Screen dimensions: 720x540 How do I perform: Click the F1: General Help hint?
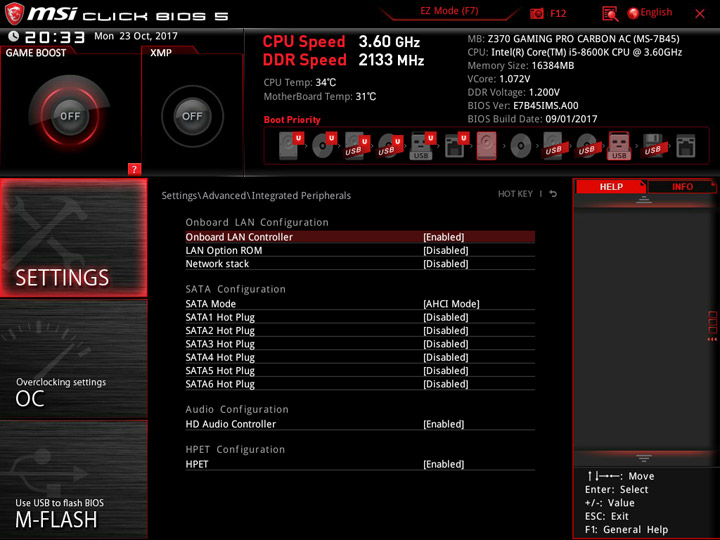coord(626,529)
